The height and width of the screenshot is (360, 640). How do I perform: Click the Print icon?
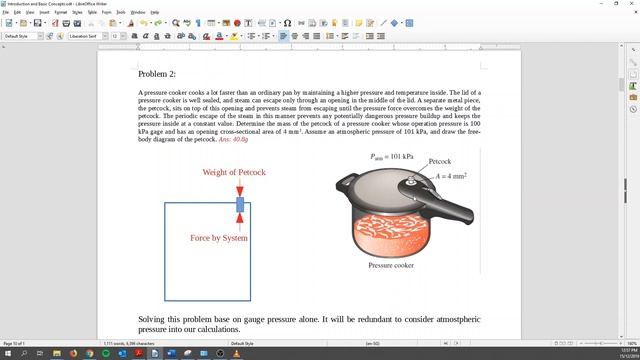[66, 23]
